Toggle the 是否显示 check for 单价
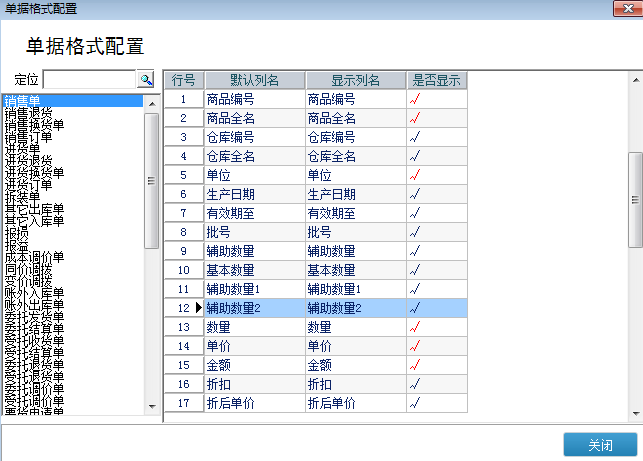The width and height of the screenshot is (643, 461). click(414, 346)
